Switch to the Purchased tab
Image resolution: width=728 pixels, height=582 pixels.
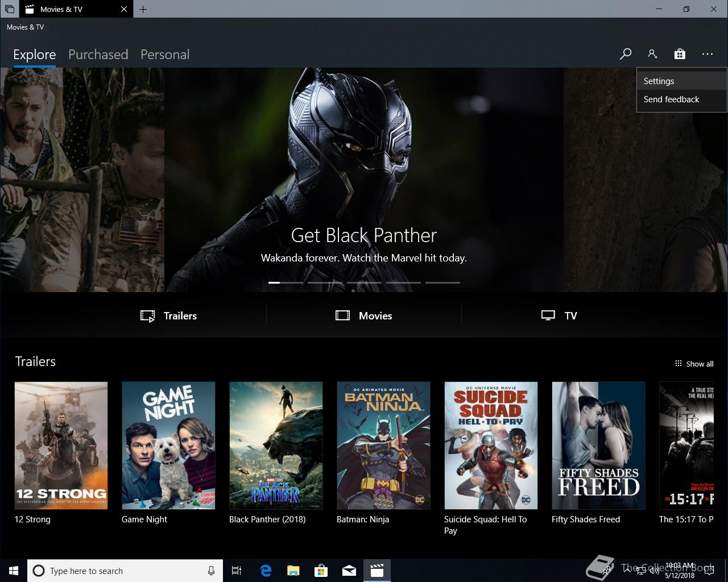tap(98, 55)
